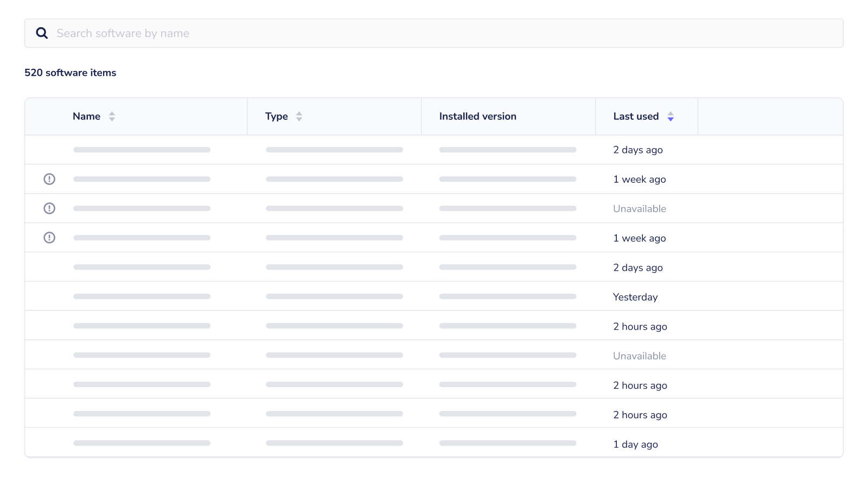Click the '520 software items' count text
This screenshot has height=488, width=868.
[71, 73]
